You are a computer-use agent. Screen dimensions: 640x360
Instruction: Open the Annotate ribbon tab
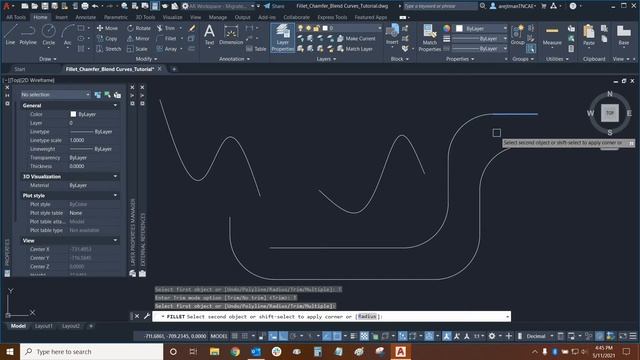pyautogui.click(x=85, y=17)
